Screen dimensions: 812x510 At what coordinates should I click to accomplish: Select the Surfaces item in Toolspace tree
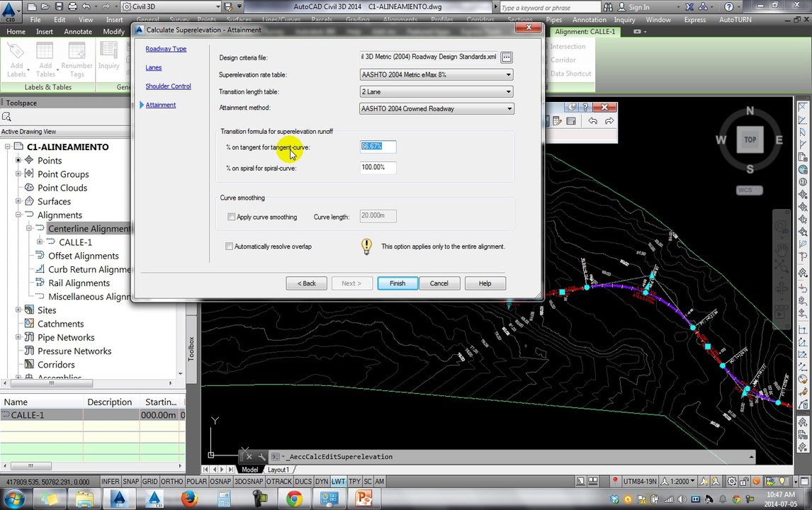click(x=54, y=201)
